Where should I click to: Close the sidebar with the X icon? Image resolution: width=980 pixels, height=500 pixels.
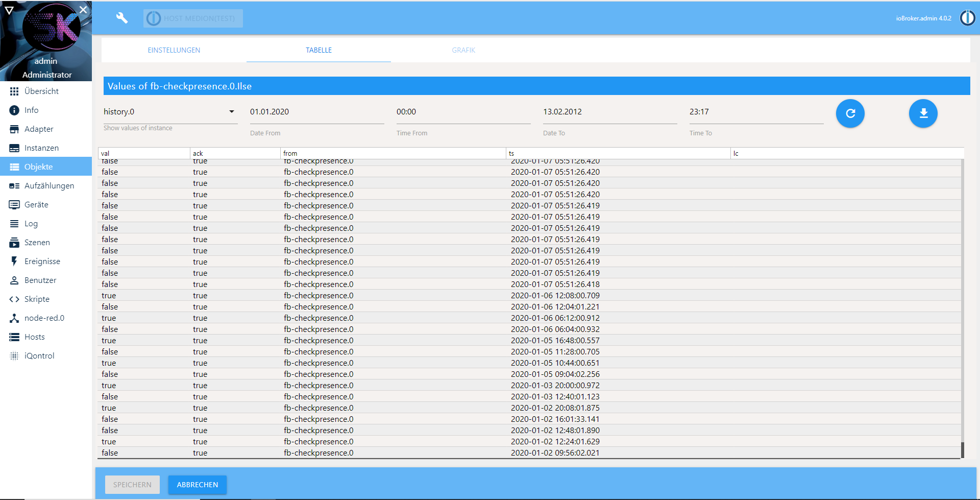(x=83, y=10)
